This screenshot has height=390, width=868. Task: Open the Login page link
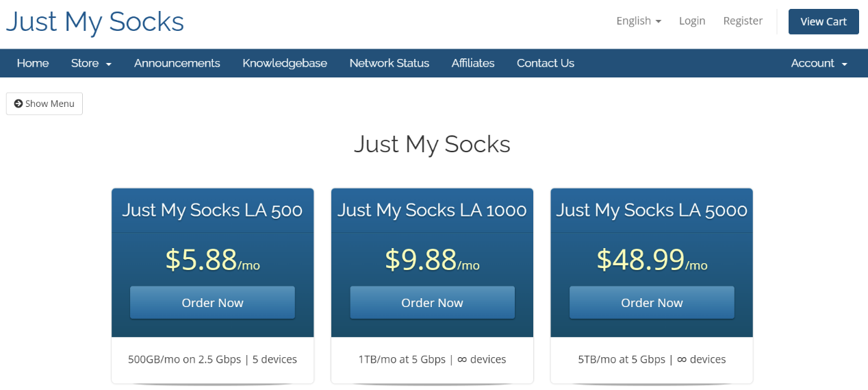[692, 21]
